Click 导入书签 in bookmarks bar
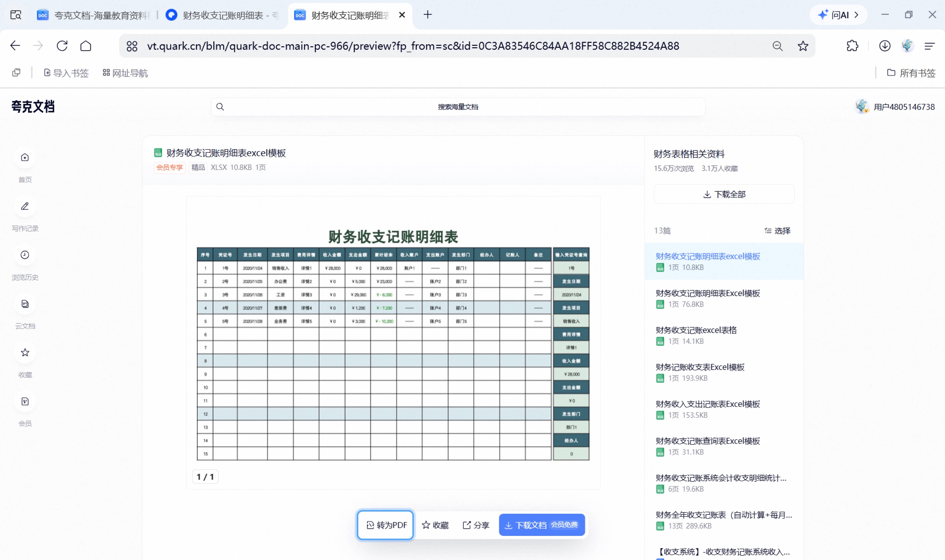The image size is (945, 560). 66,73
